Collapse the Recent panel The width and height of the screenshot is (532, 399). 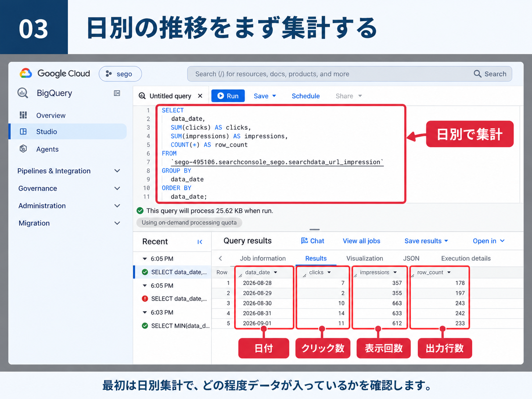pyautogui.click(x=200, y=242)
